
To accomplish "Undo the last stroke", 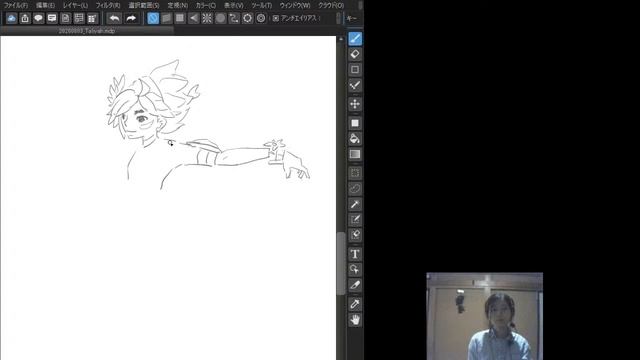I will pos(114,18).
